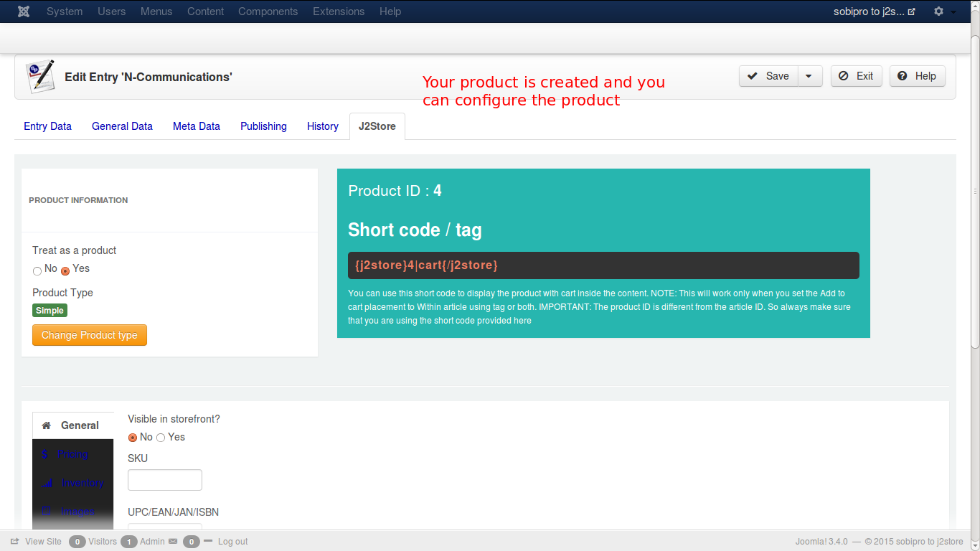Click the entry edit pencil icon

pyautogui.click(x=40, y=77)
